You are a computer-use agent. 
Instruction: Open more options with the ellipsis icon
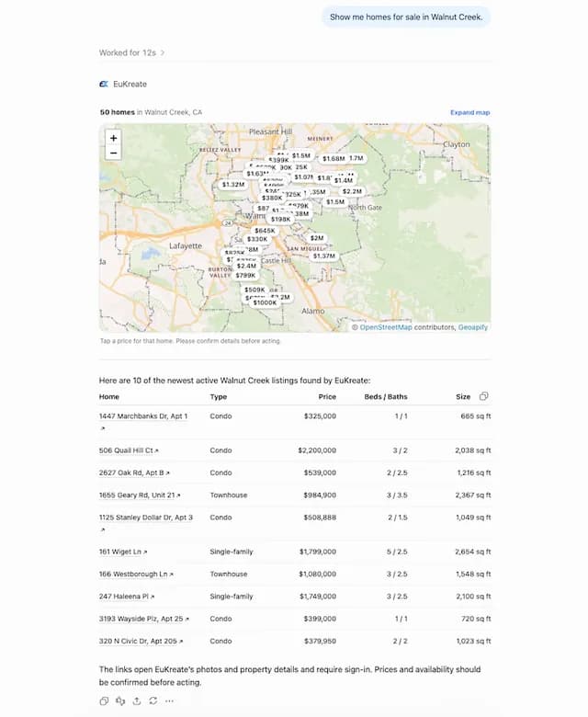[x=169, y=701]
